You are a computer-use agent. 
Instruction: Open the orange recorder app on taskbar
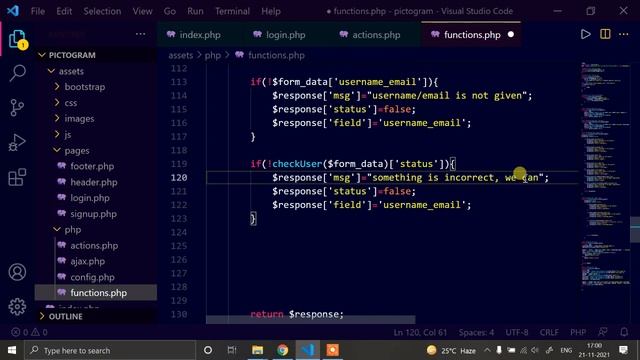[x=333, y=350]
